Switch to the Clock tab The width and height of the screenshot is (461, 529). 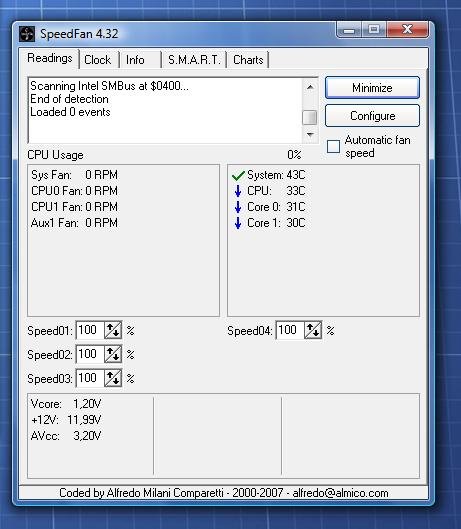[x=98, y=60]
